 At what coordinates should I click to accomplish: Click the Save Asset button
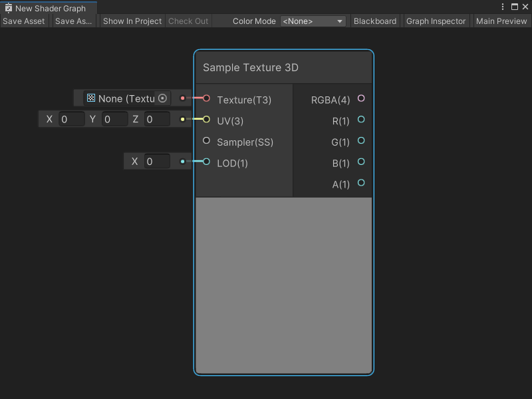coord(24,21)
